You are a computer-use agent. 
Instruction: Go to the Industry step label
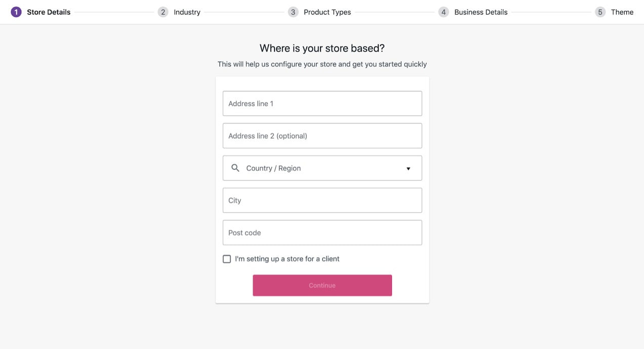point(187,12)
